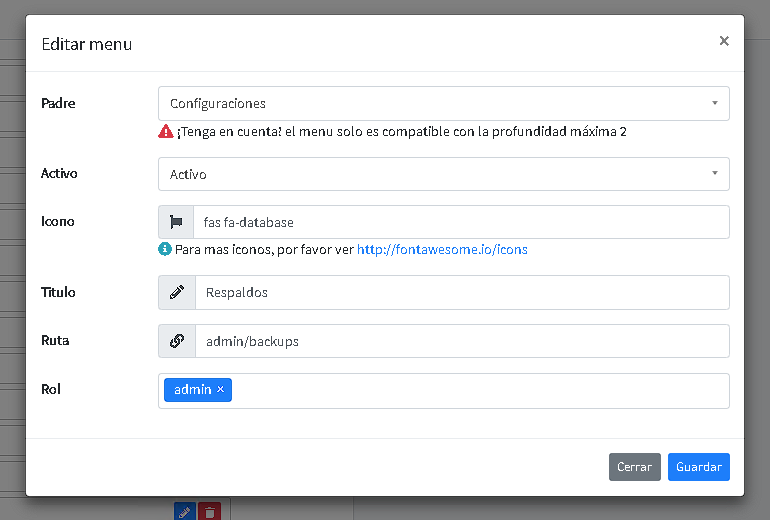Expand the Activo status dropdown
The height and width of the screenshot is (520, 770).
point(443,174)
